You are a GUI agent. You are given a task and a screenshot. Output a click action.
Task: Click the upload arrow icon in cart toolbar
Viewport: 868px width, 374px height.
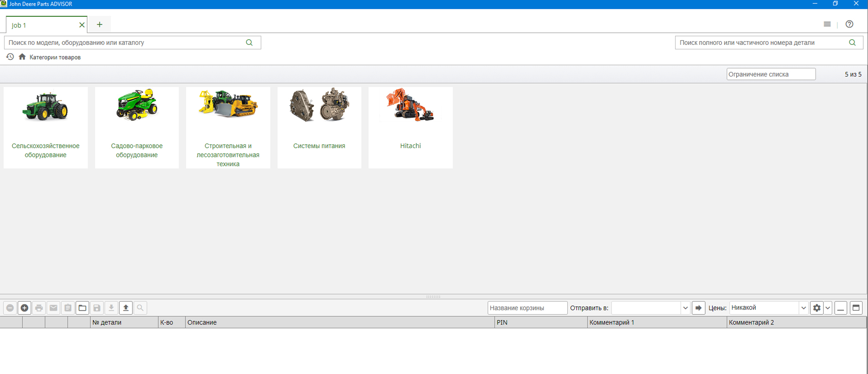[x=126, y=308]
